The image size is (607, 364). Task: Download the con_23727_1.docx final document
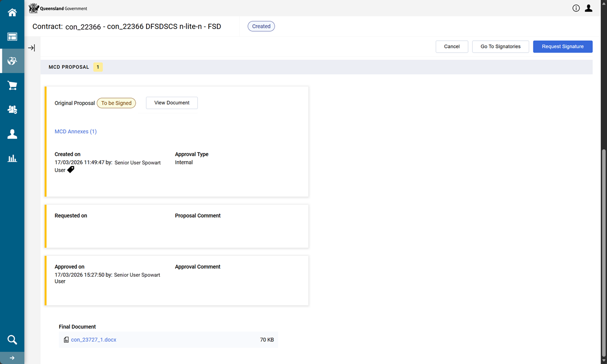coord(93,340)
